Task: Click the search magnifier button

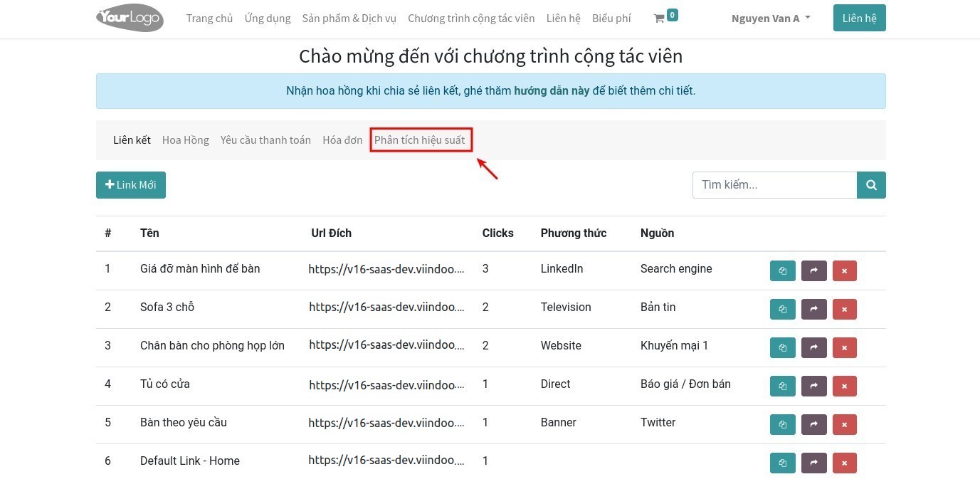Action: 871,185
